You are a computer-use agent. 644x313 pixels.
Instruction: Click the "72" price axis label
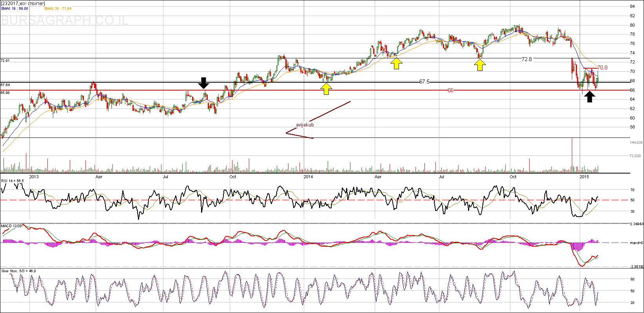[633, 62]
